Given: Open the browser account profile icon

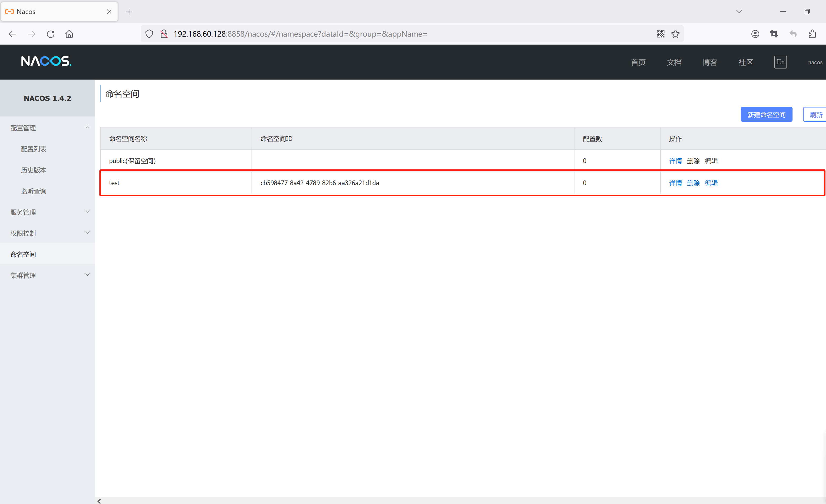Looking at the screenshot, I should click(755, 34).
